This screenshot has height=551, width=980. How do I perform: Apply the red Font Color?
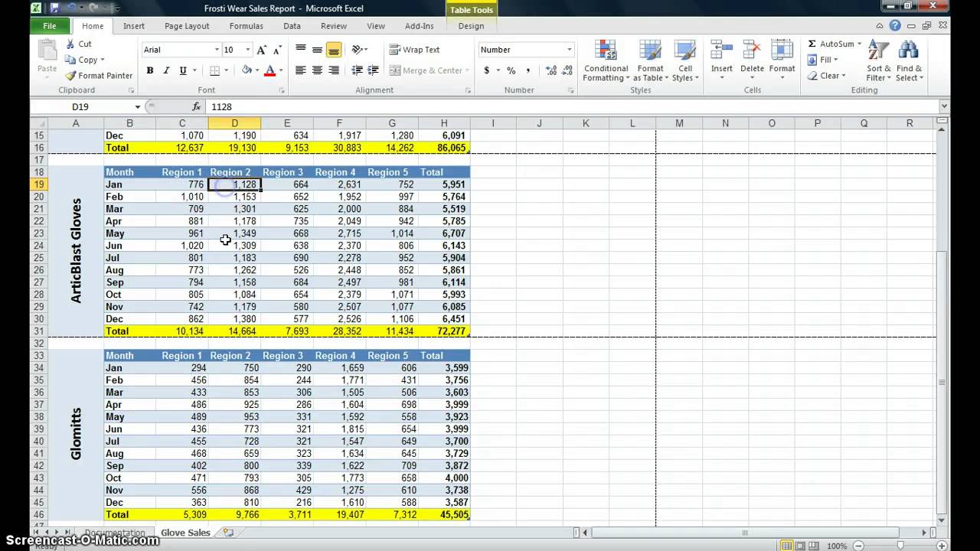[269, 70]
